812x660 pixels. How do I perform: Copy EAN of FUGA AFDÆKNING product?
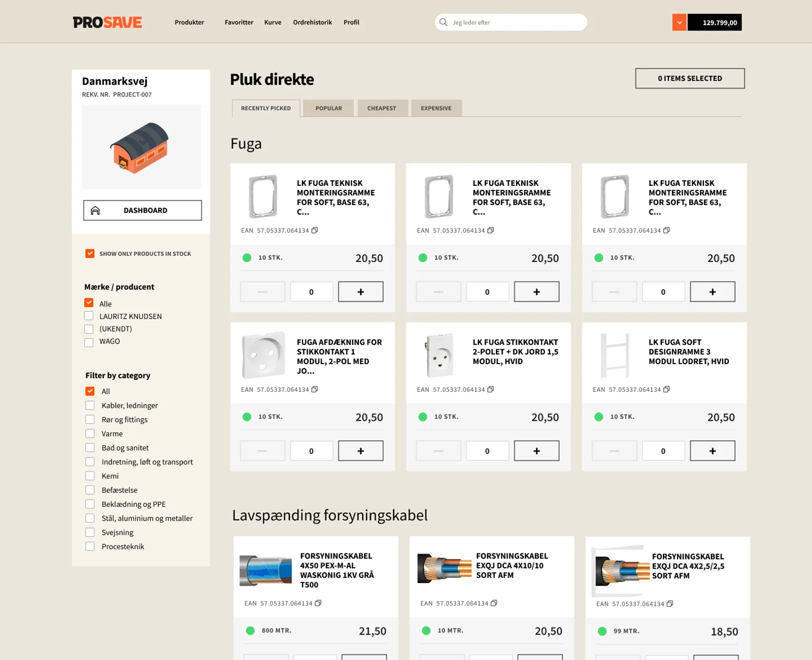click(x=315, y=389)
